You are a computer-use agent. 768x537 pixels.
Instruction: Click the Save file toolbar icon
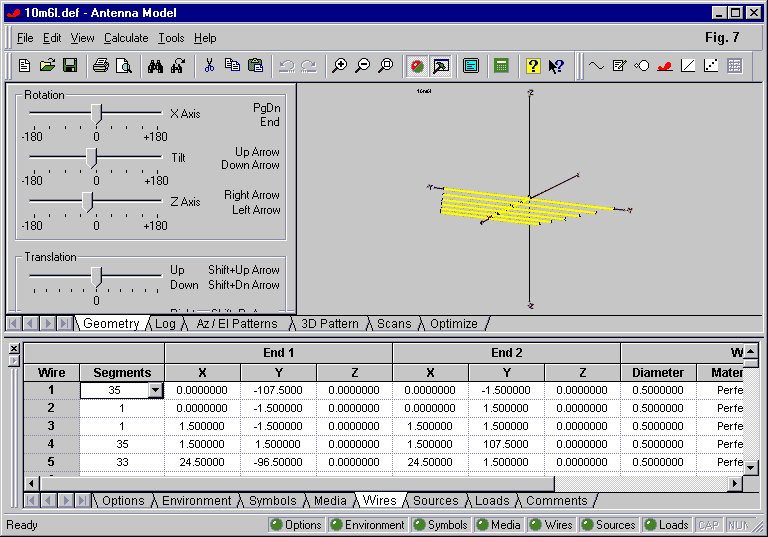coord(70,66)
